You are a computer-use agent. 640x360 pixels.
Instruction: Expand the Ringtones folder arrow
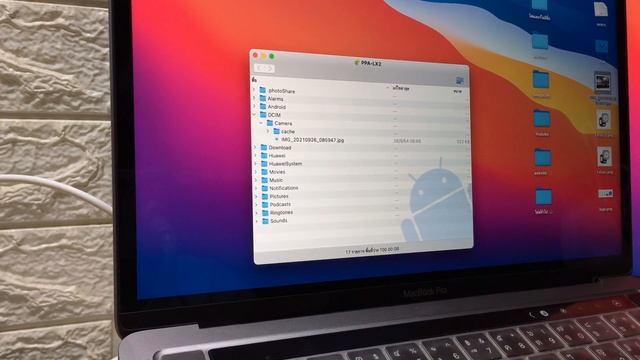point(257,213)
